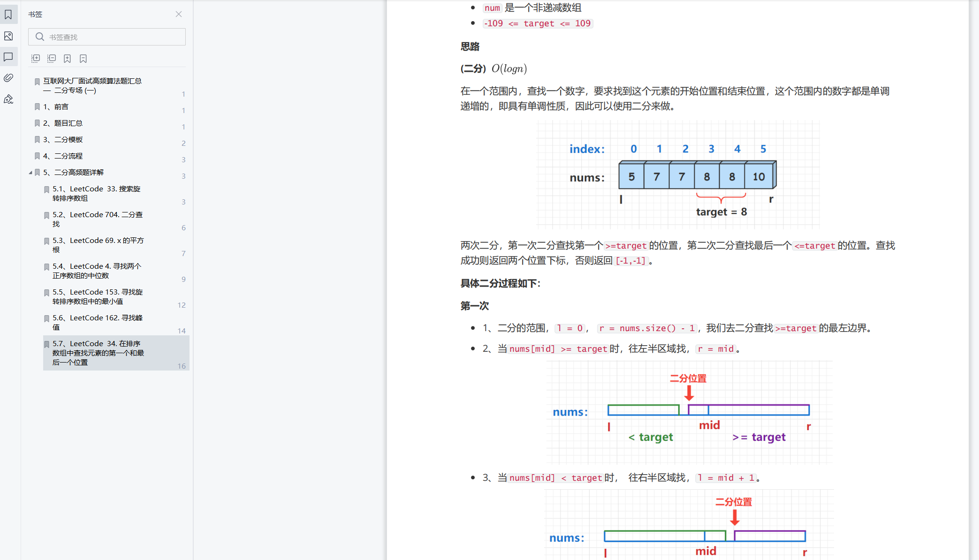Open the bookmarks panel icon in sidebar
This screenshot has width=979, height=560.
pyautogui.click(x=8, y=15)
